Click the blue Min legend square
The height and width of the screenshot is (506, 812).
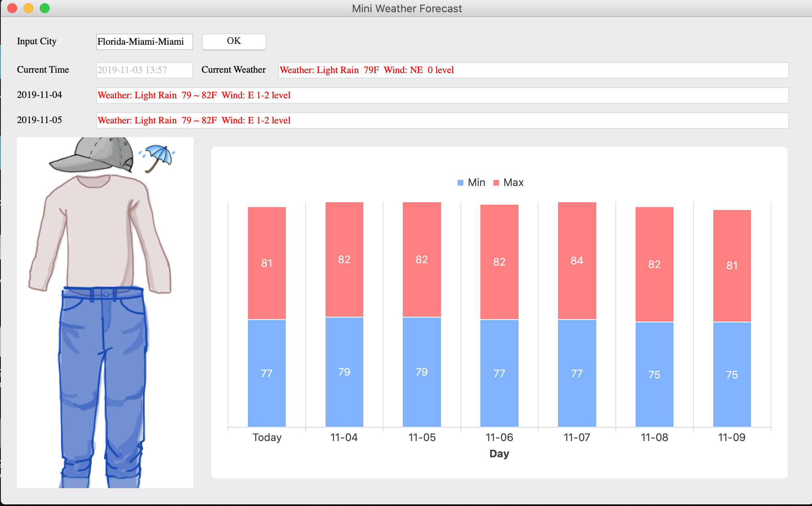pyautogui.click(x=460, y=183)
